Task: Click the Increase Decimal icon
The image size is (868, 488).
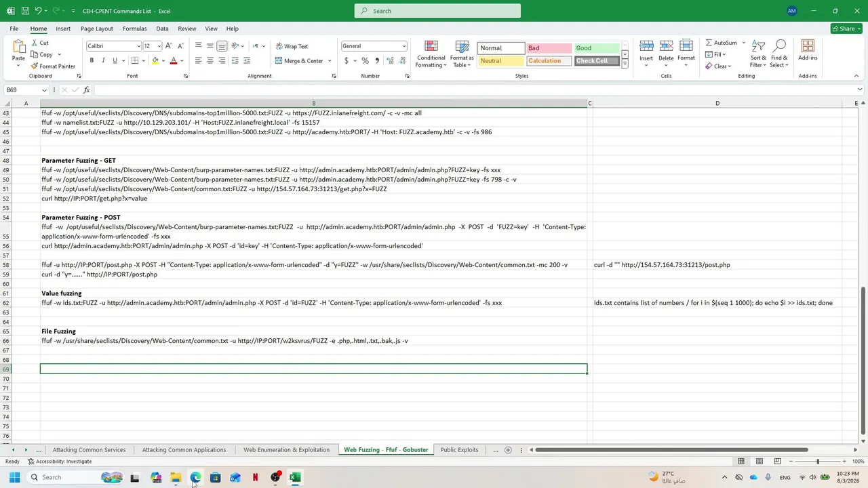Action: 390,60
